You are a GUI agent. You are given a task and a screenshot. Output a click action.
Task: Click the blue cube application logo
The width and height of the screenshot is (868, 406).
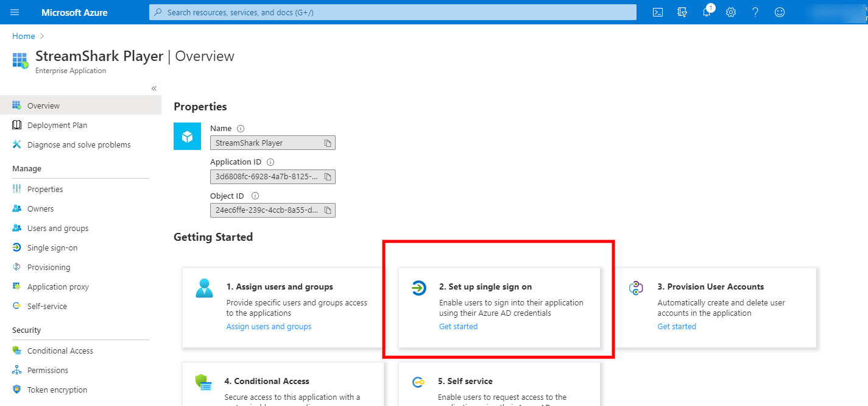pos(188,136)
